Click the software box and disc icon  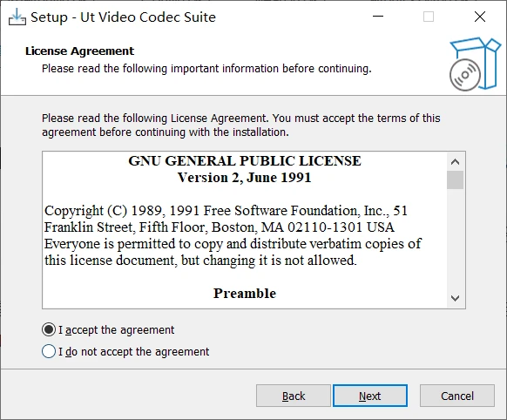(x=475, y=64)
